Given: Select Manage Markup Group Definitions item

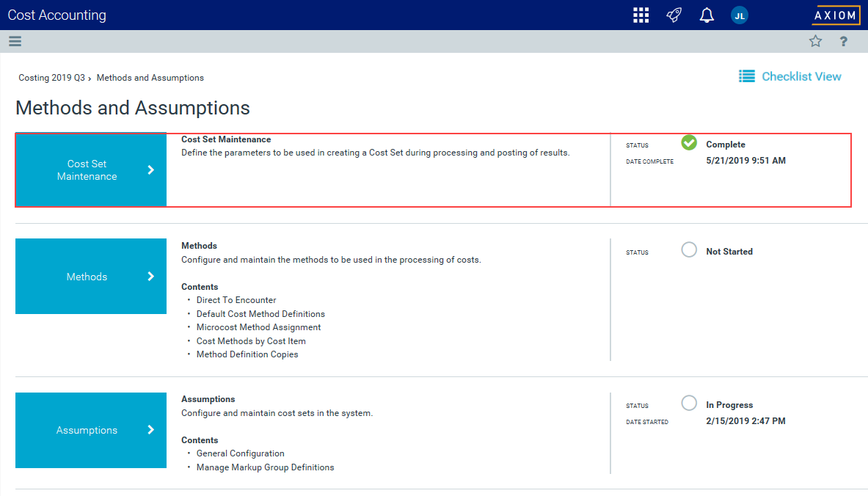Looking at the screenshot, I should click(x=265, y=467).
